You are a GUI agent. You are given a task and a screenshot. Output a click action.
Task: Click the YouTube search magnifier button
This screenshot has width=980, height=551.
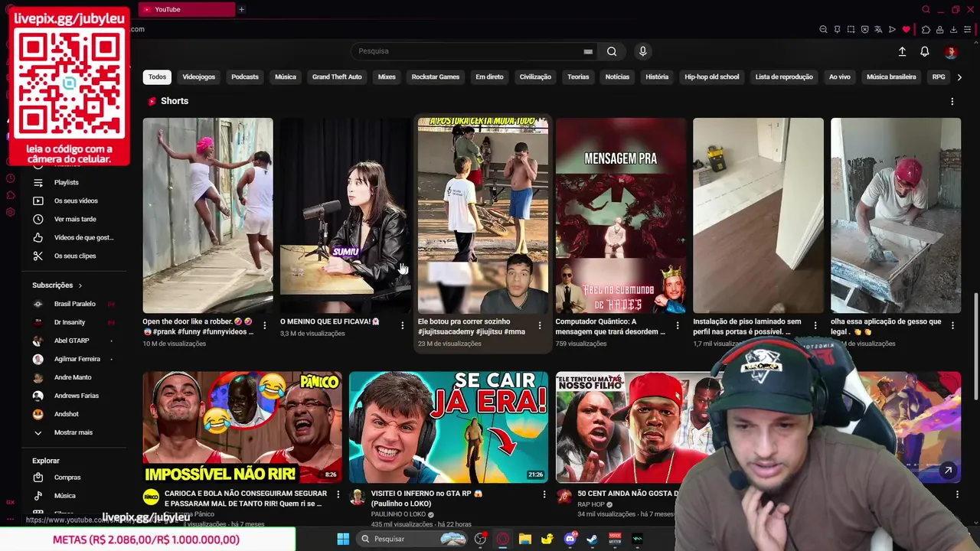point(612,51)
